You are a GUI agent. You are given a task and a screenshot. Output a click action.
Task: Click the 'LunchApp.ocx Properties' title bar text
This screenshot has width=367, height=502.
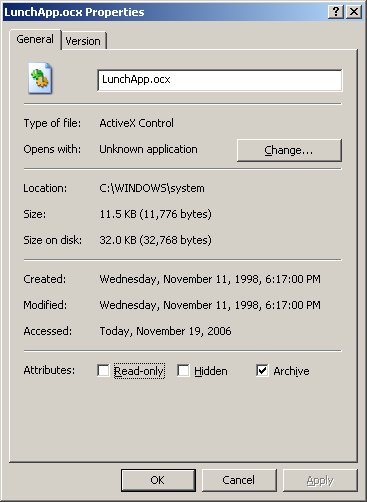[74, 12]
